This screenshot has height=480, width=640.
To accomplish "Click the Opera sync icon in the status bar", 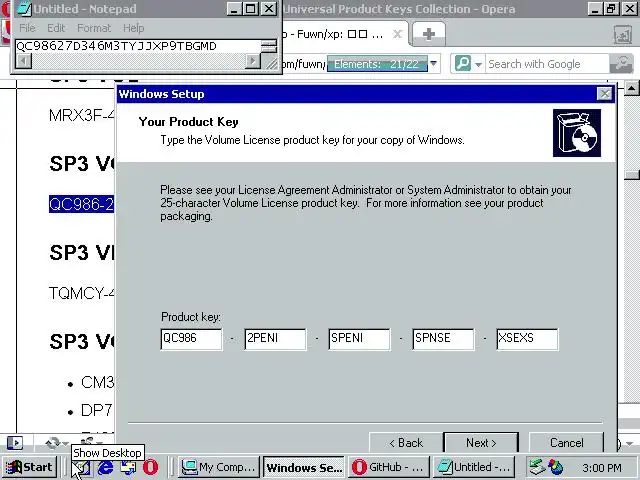I will 53,443.
